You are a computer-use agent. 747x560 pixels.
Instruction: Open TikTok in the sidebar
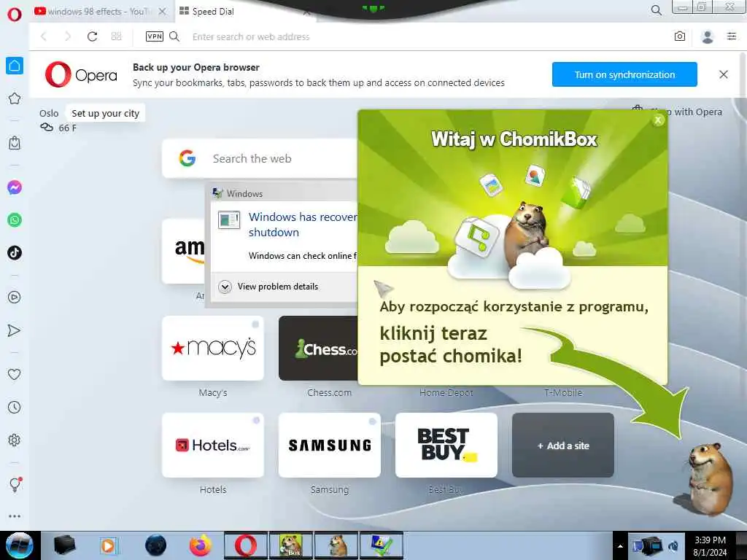coord(15,252)
